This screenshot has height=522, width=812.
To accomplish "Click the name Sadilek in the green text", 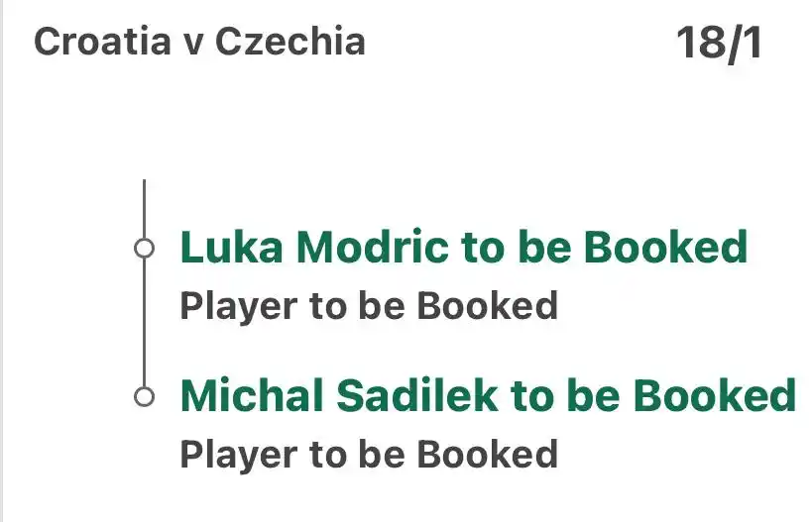I will 417,396.
